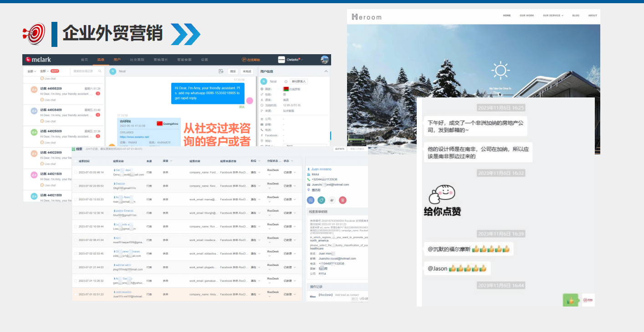This screenshot has height=332, width=644.
Task: Click the teal tag icon under Juan's contact
Action: 321,199
